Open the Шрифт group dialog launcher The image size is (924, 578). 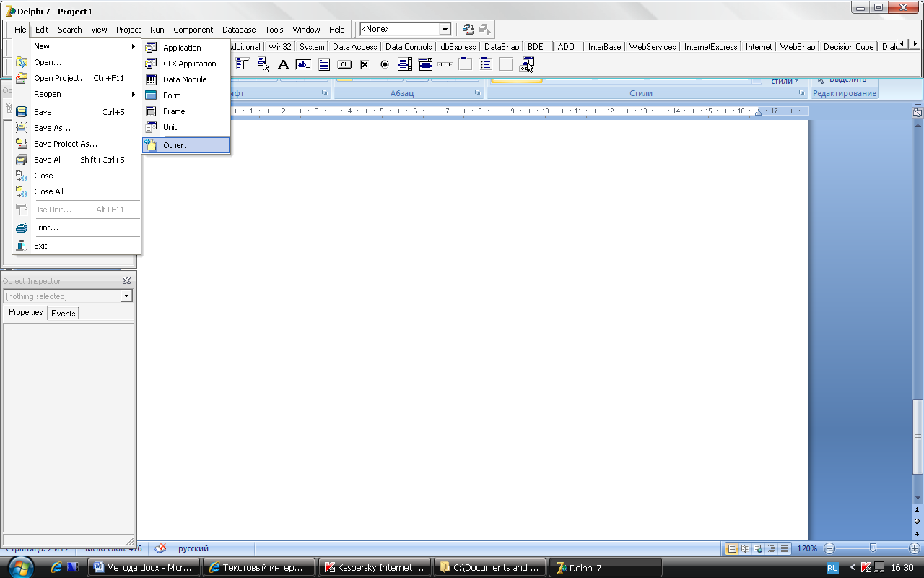coord(325,93)
